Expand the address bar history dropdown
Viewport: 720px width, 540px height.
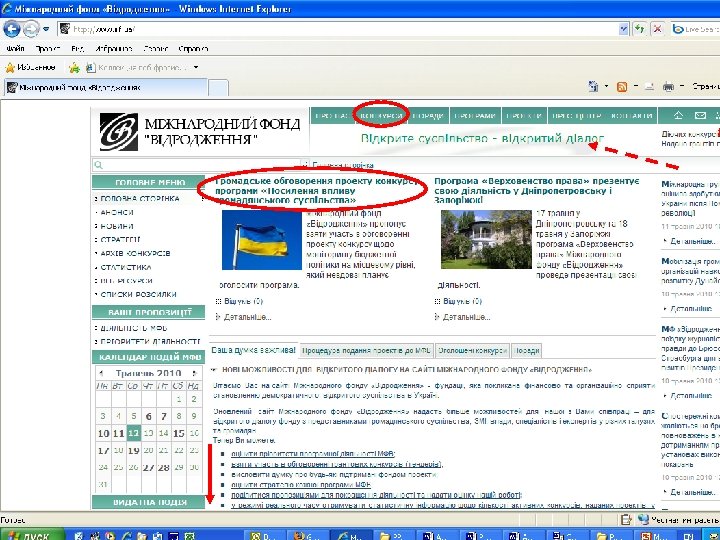click(x=623, y=29)
